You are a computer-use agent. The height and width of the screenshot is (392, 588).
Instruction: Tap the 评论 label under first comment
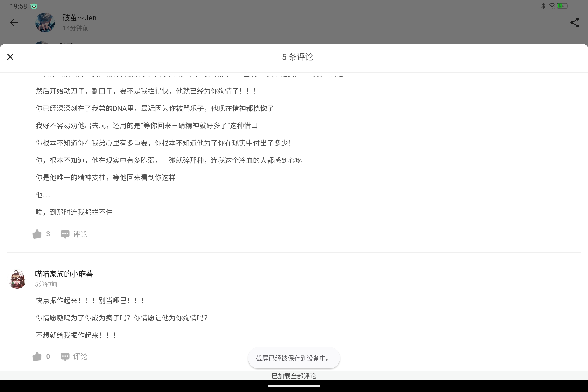click(80, 234)
